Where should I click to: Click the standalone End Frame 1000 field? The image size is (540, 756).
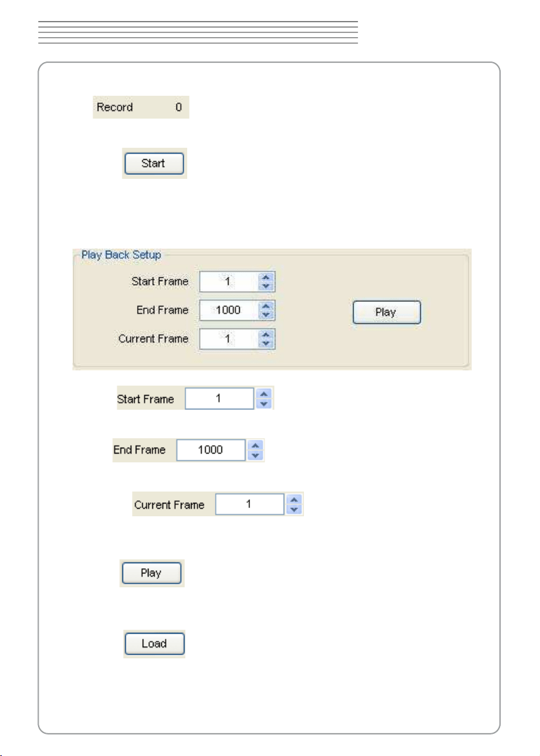211,450
